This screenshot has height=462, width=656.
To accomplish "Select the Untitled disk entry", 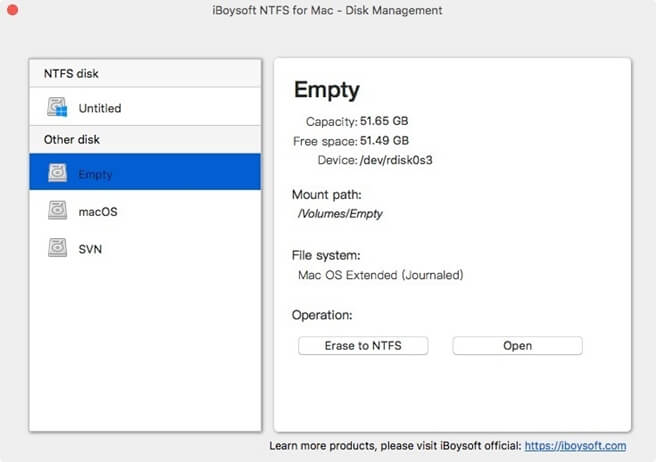I will tap(145, 107).
